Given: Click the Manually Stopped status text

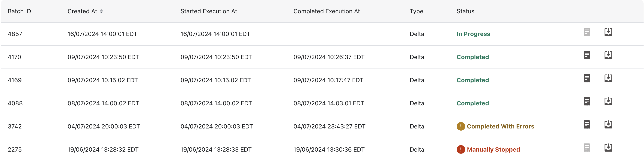Looking at the screenshot, I should point(493,149).
